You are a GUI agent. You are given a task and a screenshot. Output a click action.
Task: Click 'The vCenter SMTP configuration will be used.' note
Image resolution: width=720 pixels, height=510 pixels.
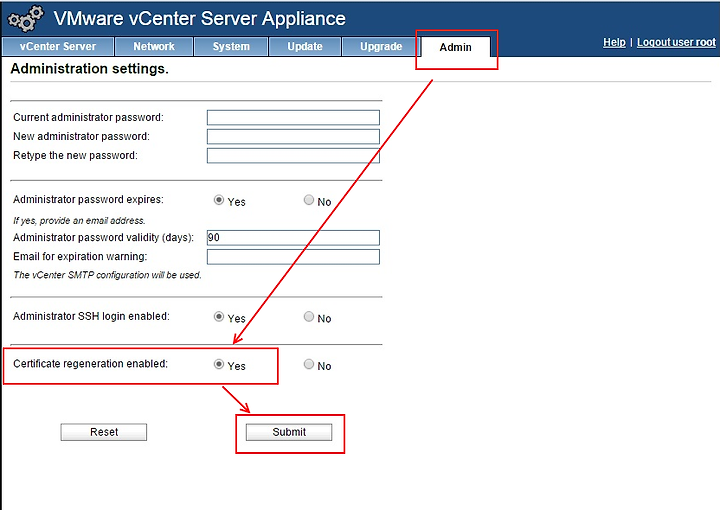107,275
